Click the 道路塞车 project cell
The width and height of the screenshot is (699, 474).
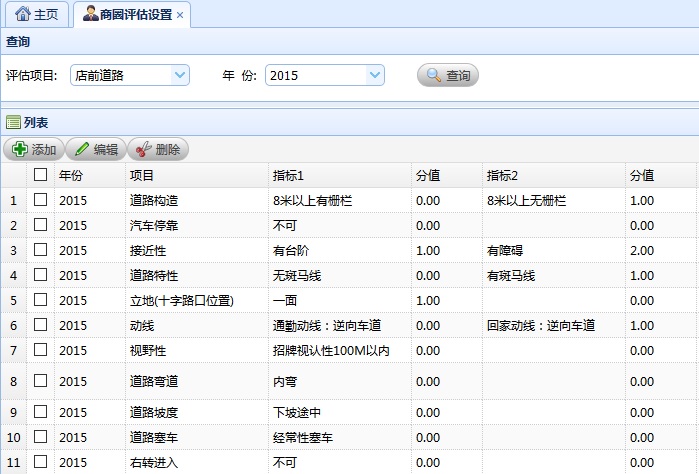coord(197,437)
